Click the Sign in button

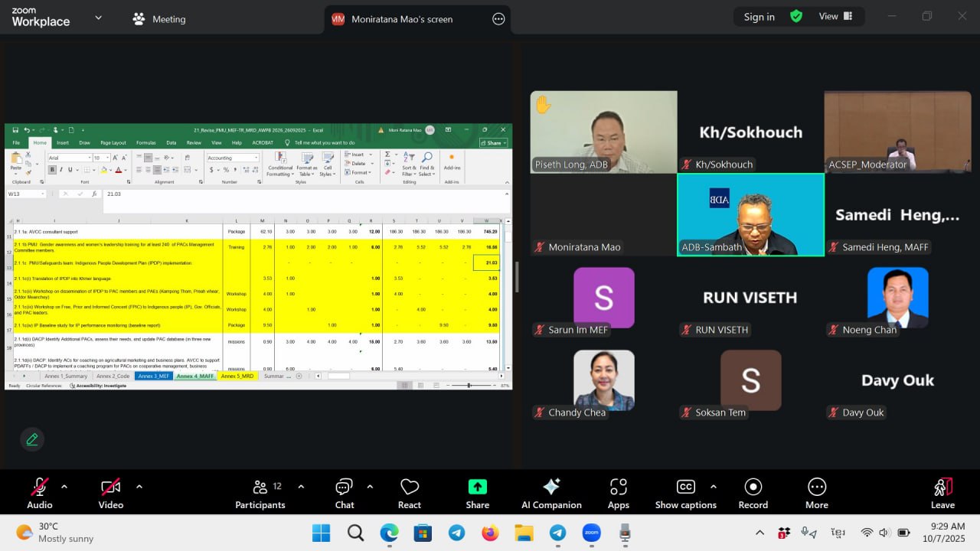click(759, 17)
